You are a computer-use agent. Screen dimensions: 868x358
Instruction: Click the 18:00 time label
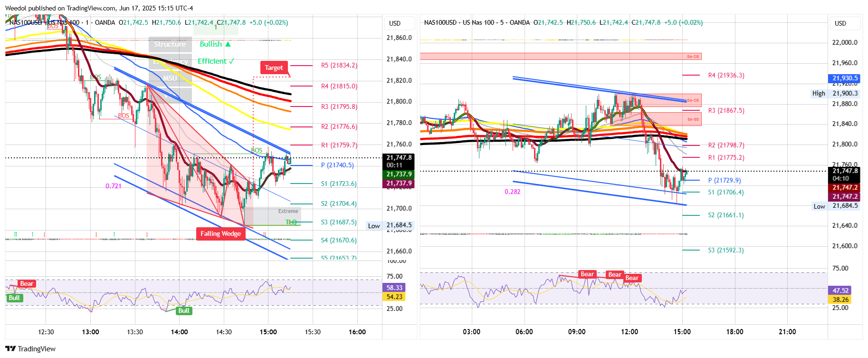[x=734, y=332]
